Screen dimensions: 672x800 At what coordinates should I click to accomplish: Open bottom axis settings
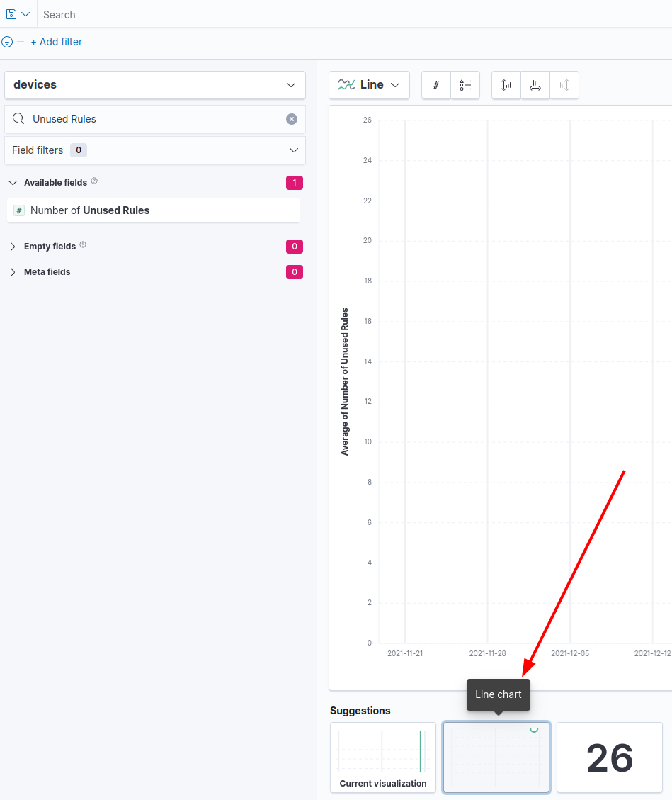535,85
